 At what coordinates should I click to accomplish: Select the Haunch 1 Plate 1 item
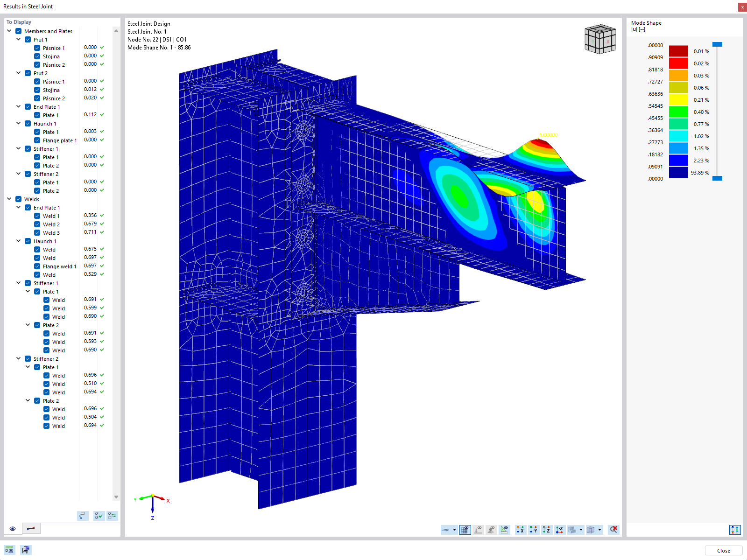coord(51,132)
